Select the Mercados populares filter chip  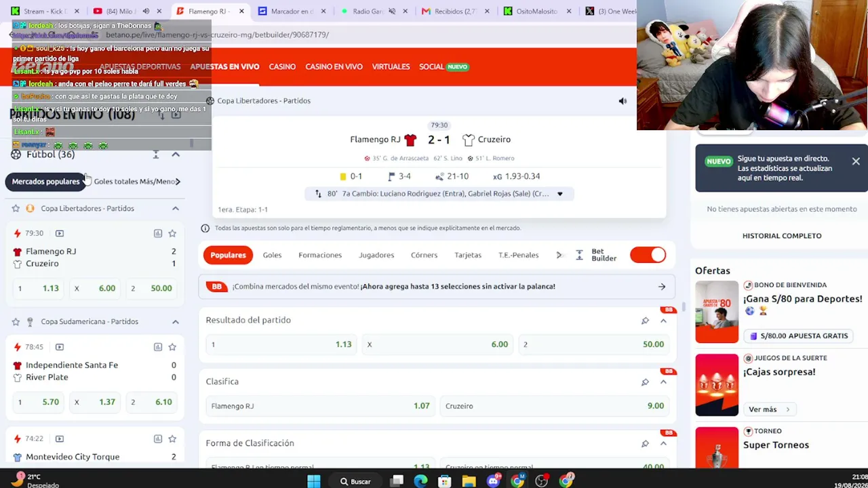coord(46,181)
